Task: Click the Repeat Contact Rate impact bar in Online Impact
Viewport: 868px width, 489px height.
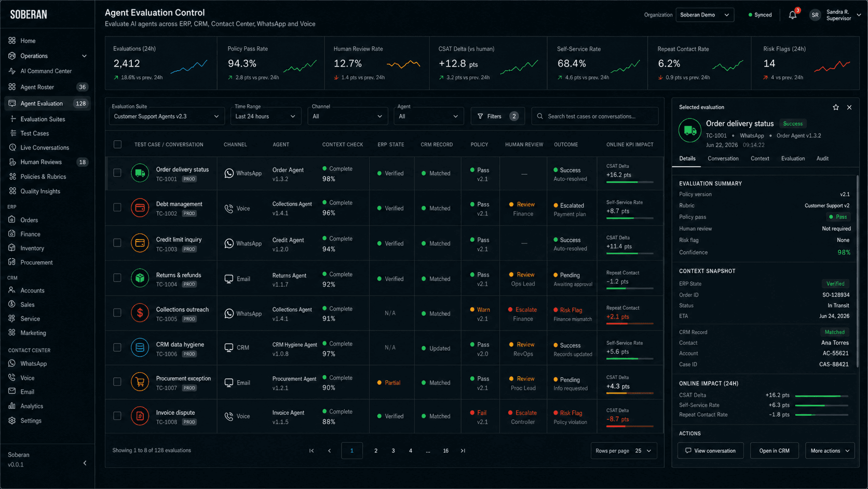Action: click(822, 415)
